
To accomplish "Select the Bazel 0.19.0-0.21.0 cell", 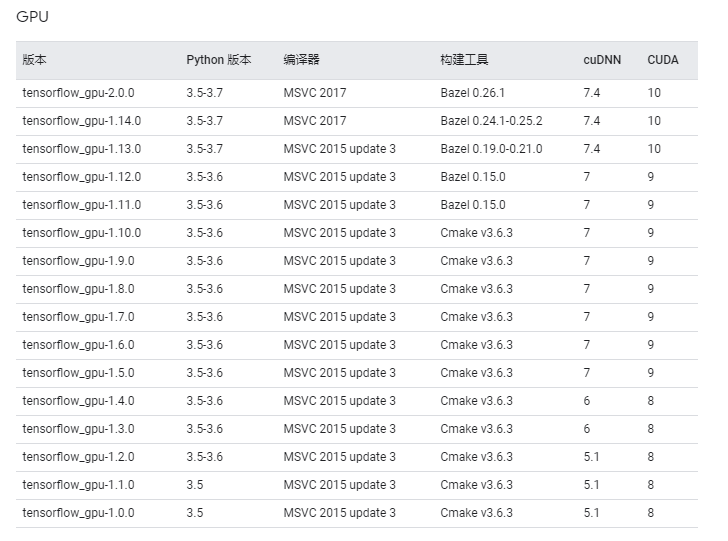I will coord(491,149).
